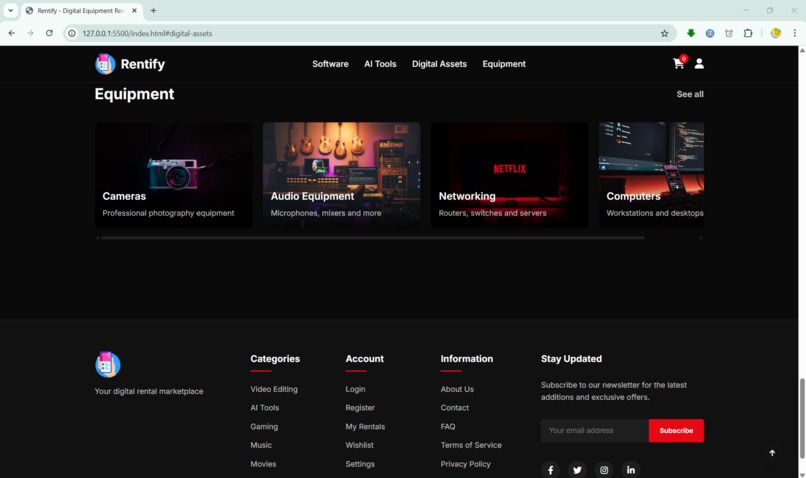Open Music footer link
Image resolution: width=806 pixels, height=478 pixels.
261,445
